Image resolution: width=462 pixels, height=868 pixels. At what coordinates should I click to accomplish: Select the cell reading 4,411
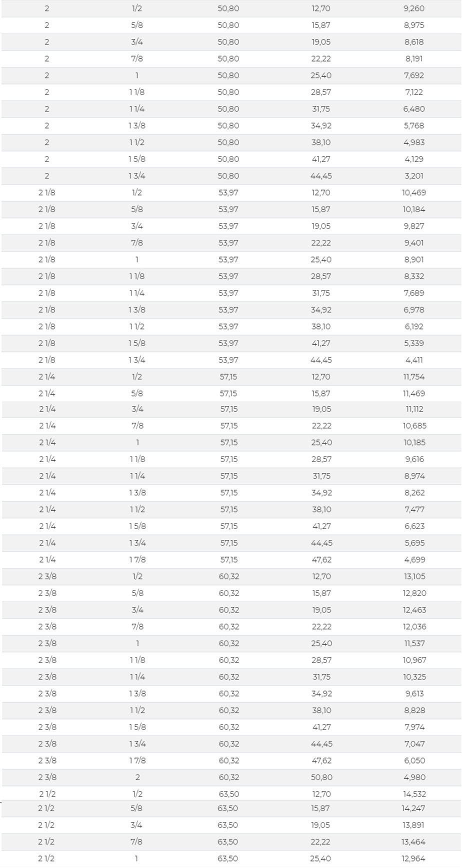tap(414, 360)
